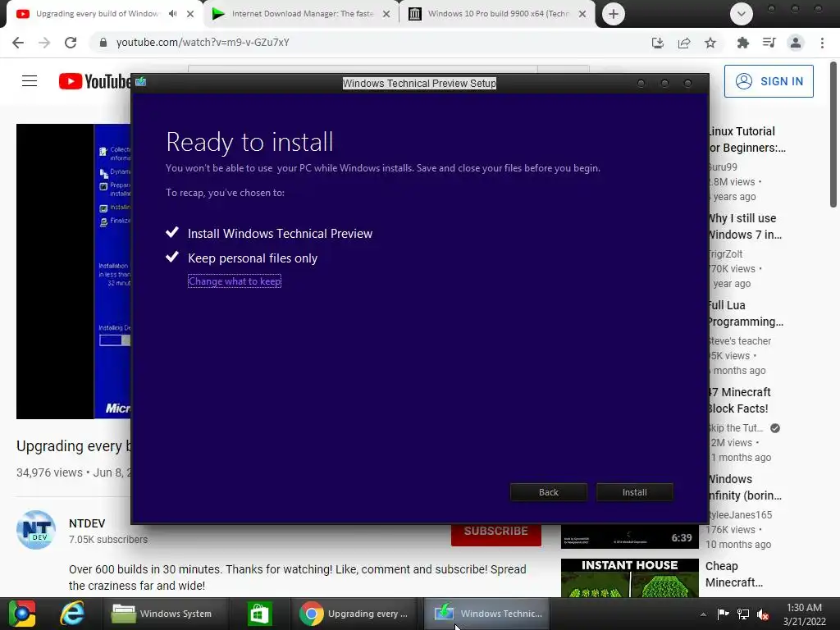This screenshot has height=630, width=840.
Task: Click the video player thumbnail area
Action: pos(73,271)
